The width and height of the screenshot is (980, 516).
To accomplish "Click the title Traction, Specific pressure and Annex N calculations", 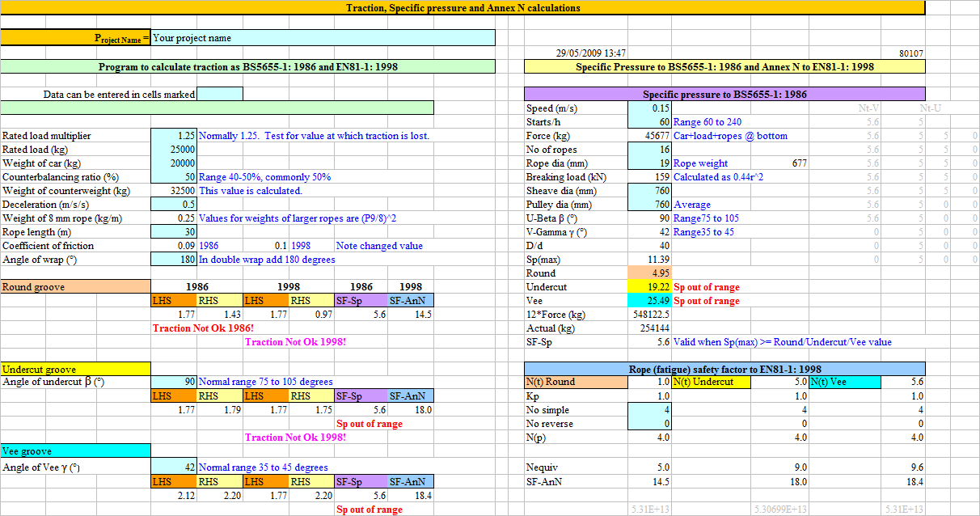I will [x=463, y=7].
